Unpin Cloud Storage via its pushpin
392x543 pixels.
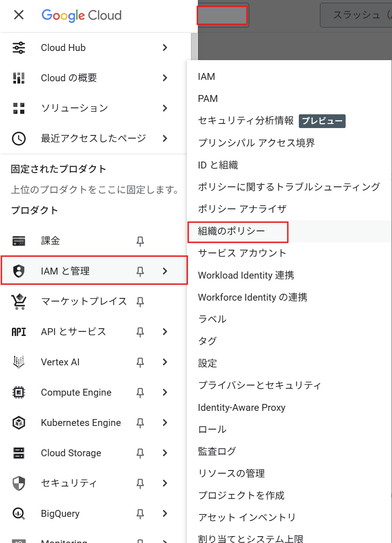coord(140,453)
